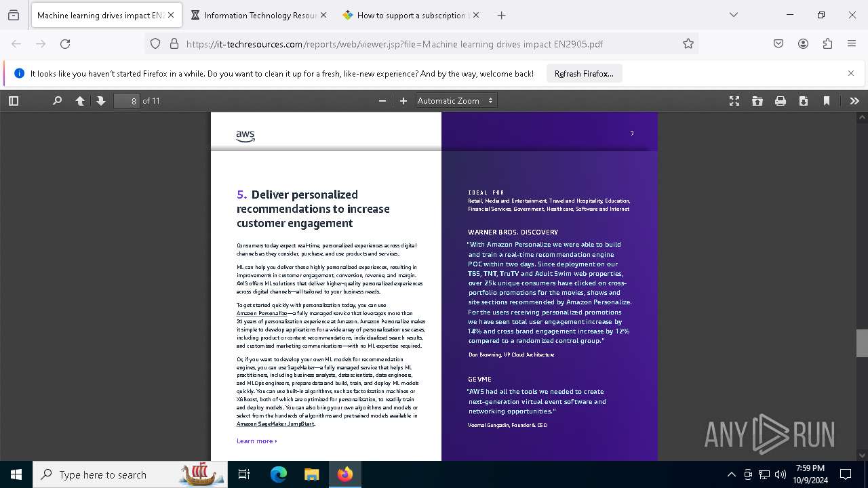
Task: Click the tracking protection shield icon
Action: click(155, 44)
